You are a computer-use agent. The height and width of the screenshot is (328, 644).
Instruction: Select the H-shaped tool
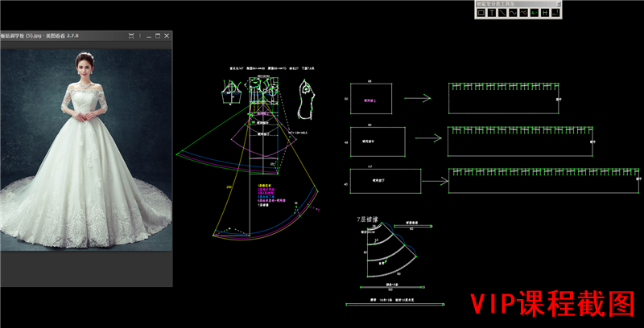[545, 13]
